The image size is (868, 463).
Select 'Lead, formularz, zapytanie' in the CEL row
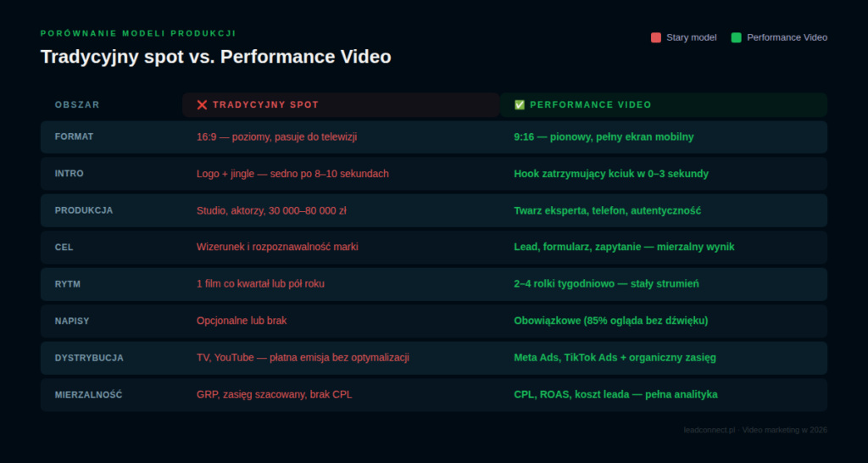pyautogui.click(x=623, y=247)
